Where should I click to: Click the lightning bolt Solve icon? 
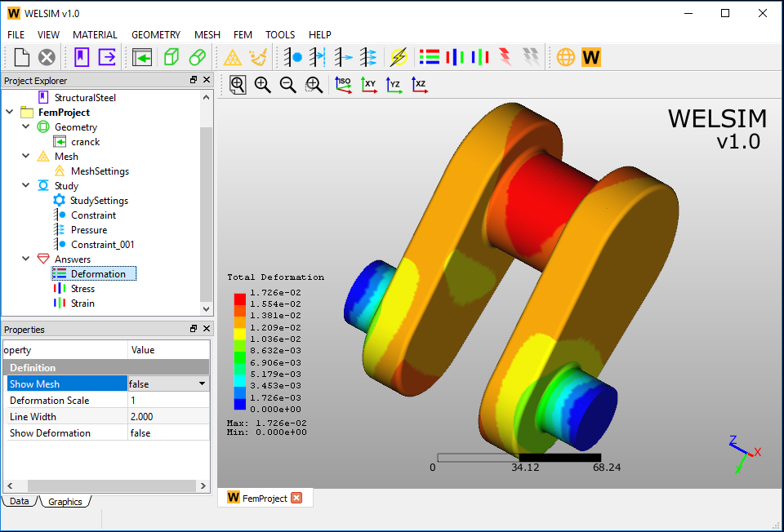point(399,57)
